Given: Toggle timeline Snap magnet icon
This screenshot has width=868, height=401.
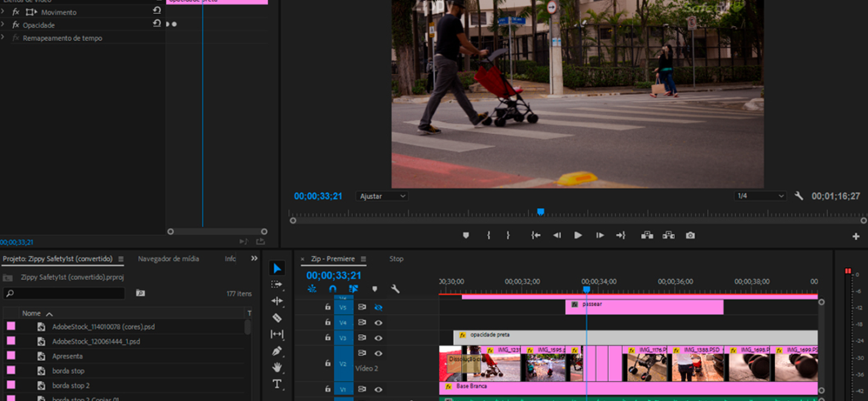Looking at the screenshot, I should pos(333,289).
